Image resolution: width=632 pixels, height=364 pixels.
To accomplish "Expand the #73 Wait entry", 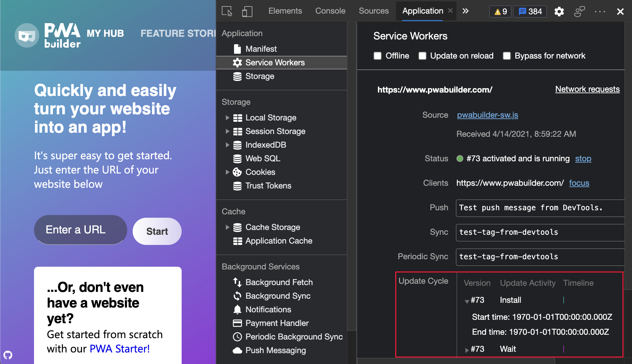I will (x=467, y=350).
